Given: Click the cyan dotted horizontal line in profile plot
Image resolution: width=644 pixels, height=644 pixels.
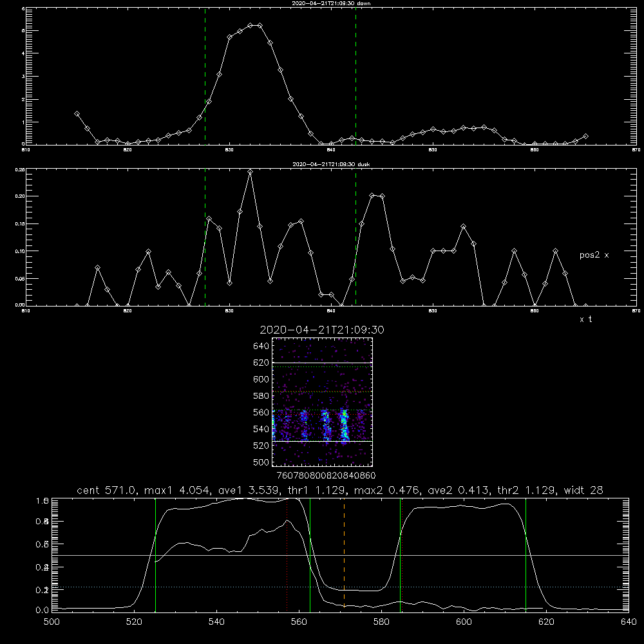Looking at the screenshot, I should coord(340,587).
